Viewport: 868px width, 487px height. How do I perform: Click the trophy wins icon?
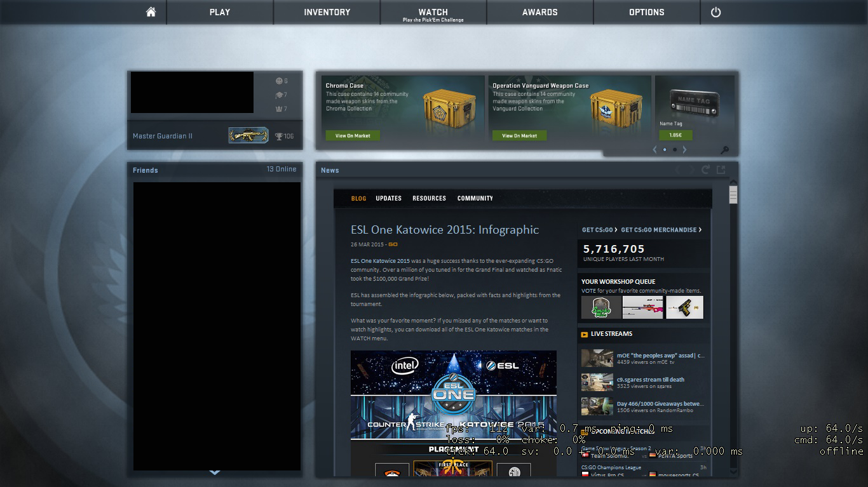(x=279, y=136)
